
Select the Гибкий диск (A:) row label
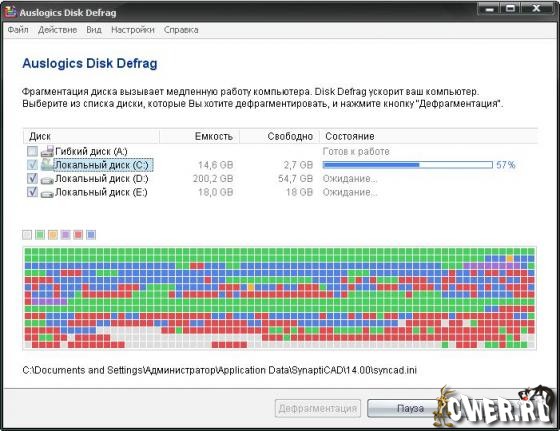point(91,151)
